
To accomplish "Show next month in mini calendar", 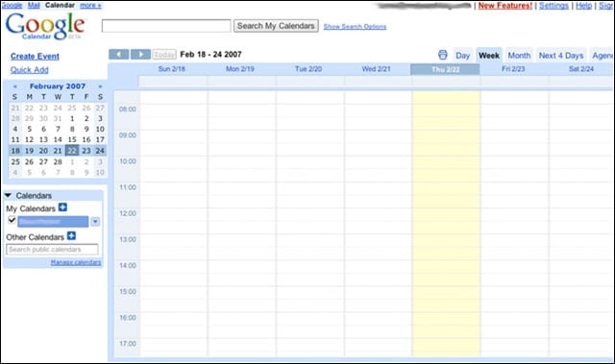I will click(x=100, y=86).
